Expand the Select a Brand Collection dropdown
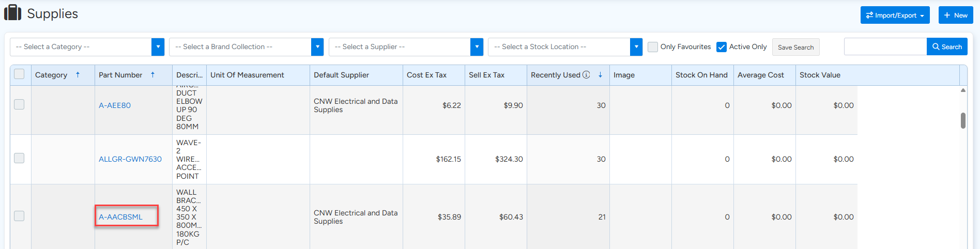The image size is (980, 249). (x=317, y=46)
